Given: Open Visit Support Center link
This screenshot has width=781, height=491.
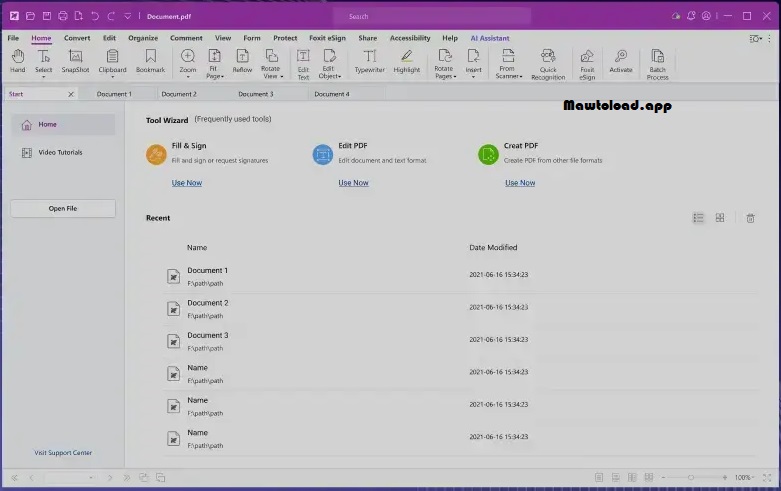Looking at the screenshot, I should click(x=63, y=453).
